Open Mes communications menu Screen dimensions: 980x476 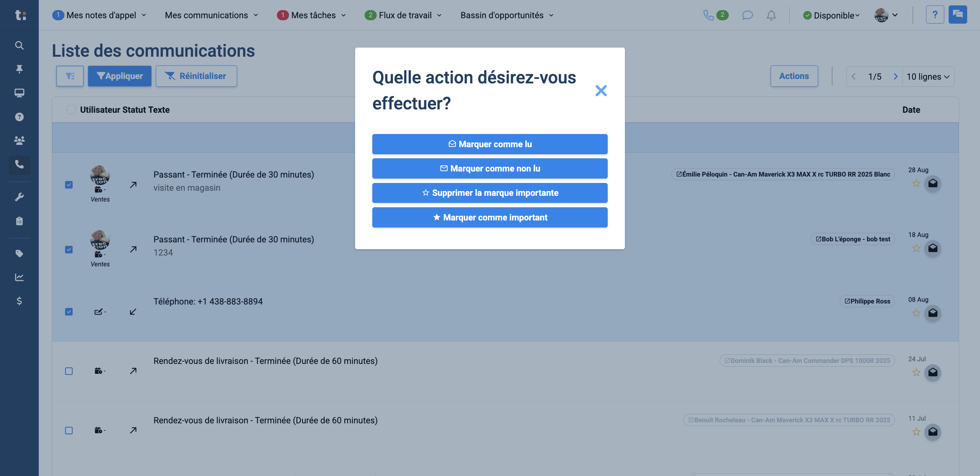tap(211, 15)
